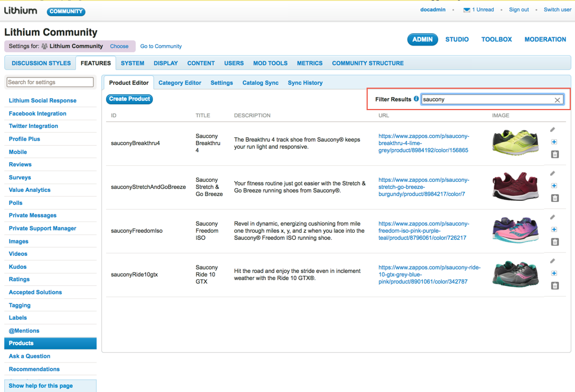
Task: Click the ADMIN button
Action: click(x=422, y=40)
